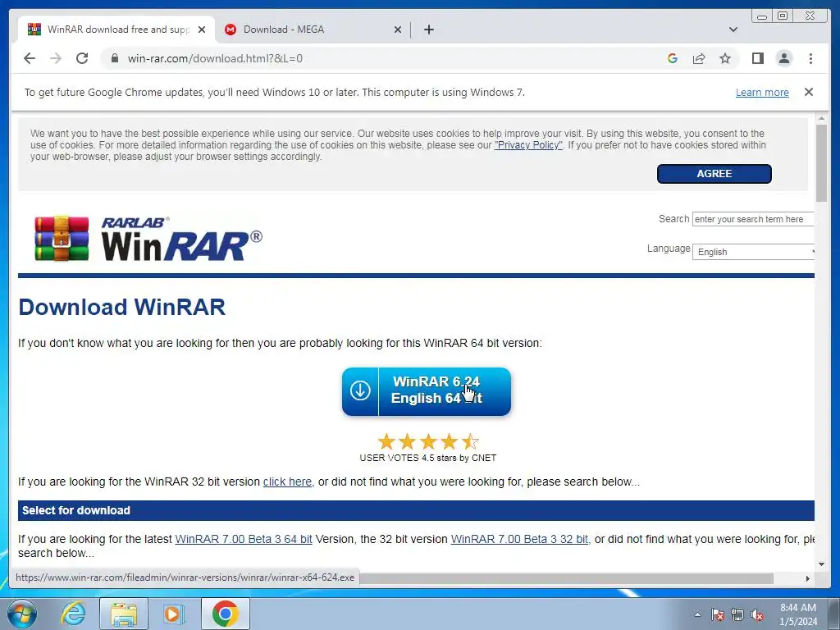Click the muted volume tray icon
The height and width of the screenshot is (630, 840).
757,614
